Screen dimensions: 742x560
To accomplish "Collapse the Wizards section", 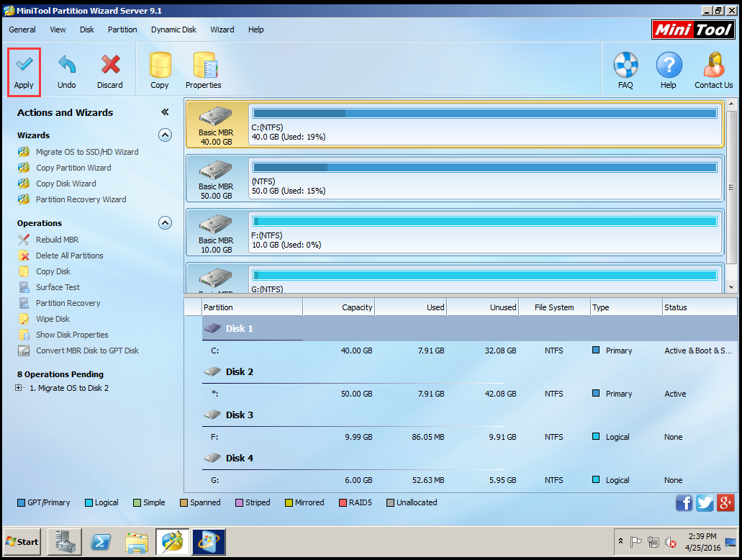I will tap(165, 135).
